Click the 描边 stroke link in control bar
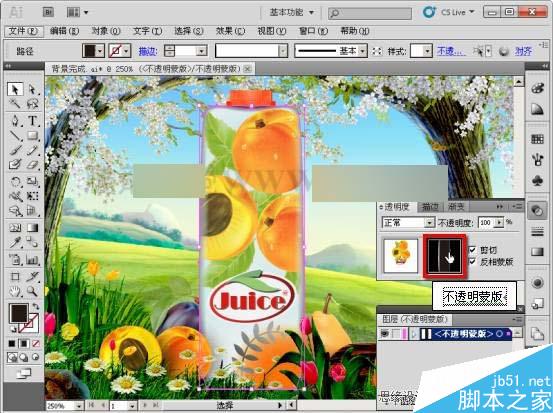The image size is (553, 413). (147, 51)
